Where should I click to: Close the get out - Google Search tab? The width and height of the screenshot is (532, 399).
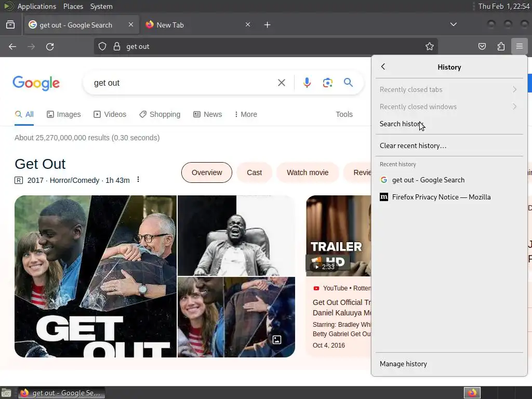pyautogui.click(x=131, y=24)
